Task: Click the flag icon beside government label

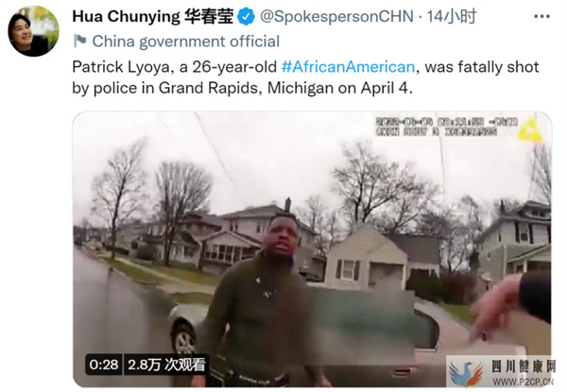Action: [x=80, y=41]
